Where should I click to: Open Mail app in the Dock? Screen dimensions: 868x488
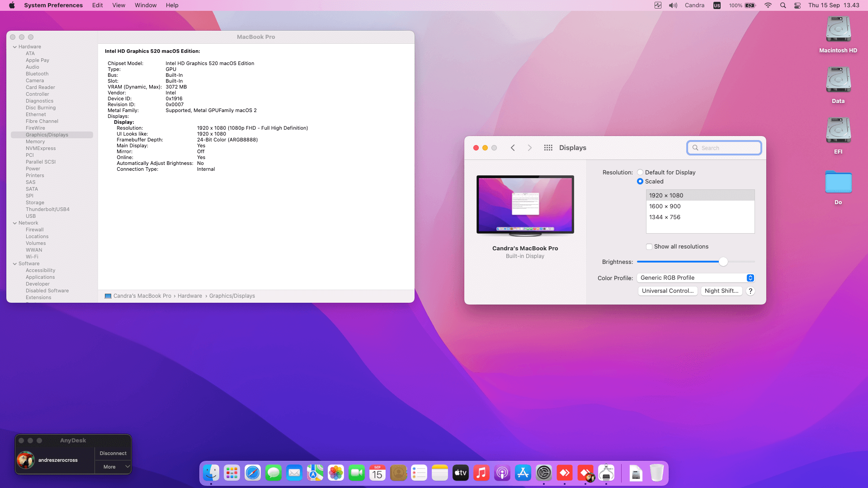(294, 473)
